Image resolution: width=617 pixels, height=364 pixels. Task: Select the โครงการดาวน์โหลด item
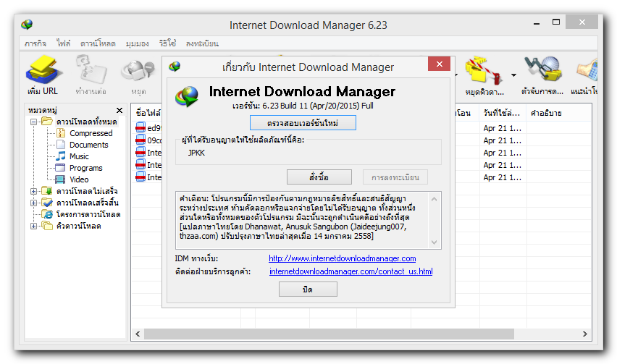88,214
